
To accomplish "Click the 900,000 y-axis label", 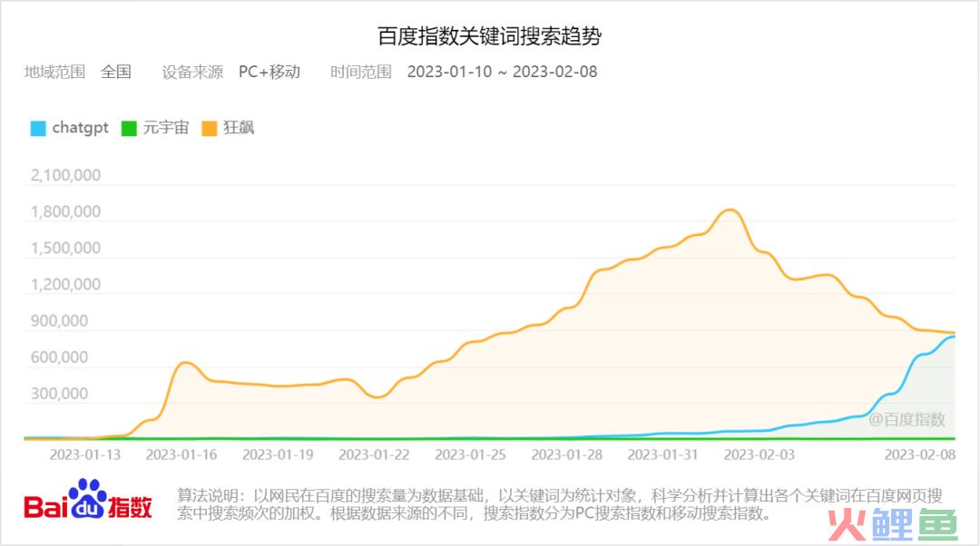I will tap(59, 321).
